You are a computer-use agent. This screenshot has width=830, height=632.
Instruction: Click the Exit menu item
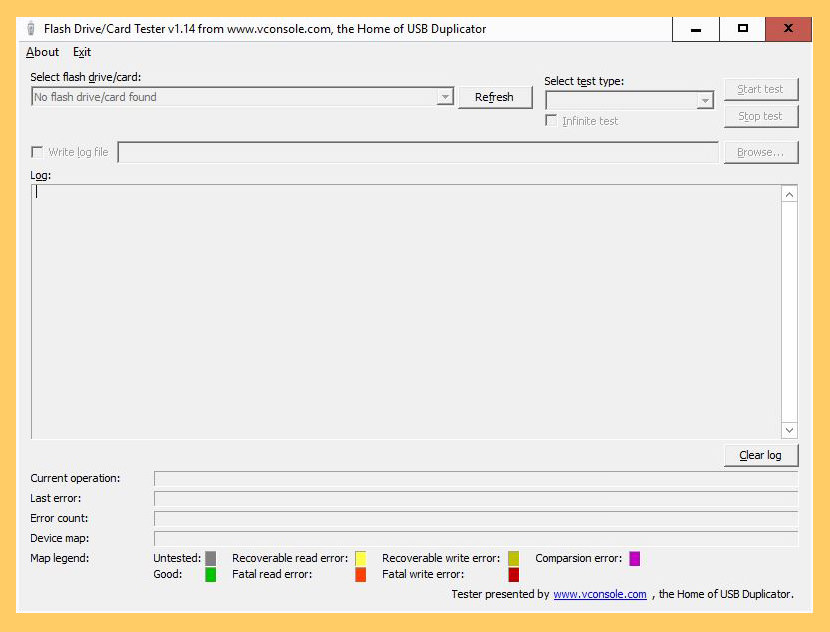pyautogui.click(x=81, y=52)
